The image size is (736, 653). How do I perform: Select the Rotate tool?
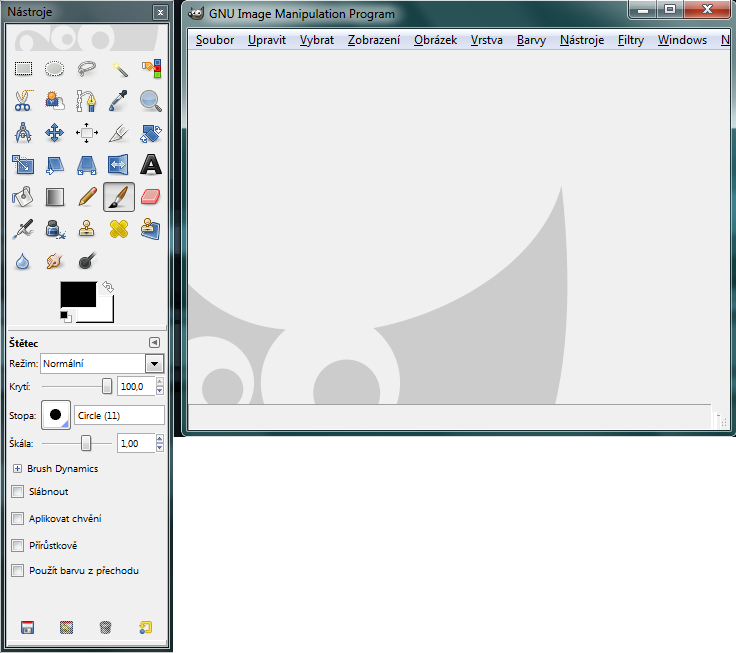[151, 133]
